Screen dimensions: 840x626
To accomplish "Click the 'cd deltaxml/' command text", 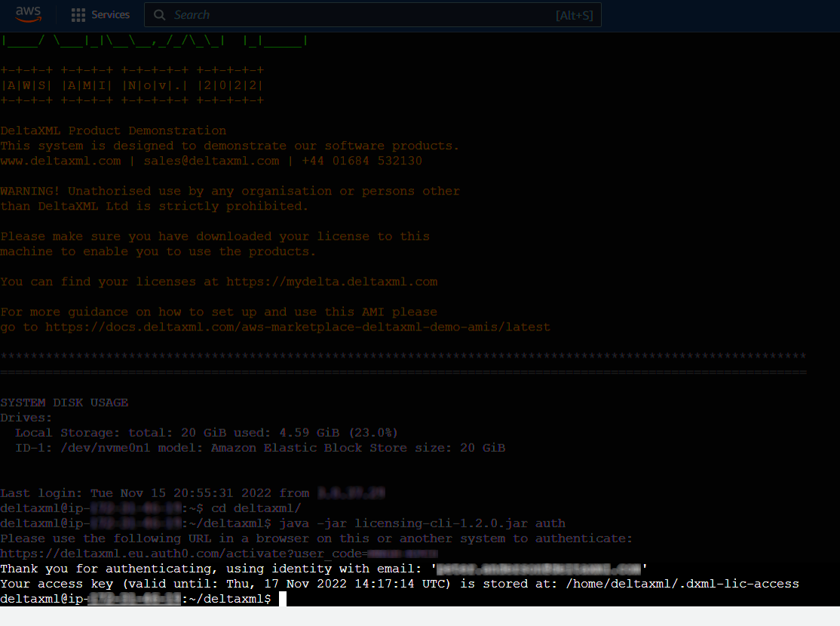I will [256, 508].
